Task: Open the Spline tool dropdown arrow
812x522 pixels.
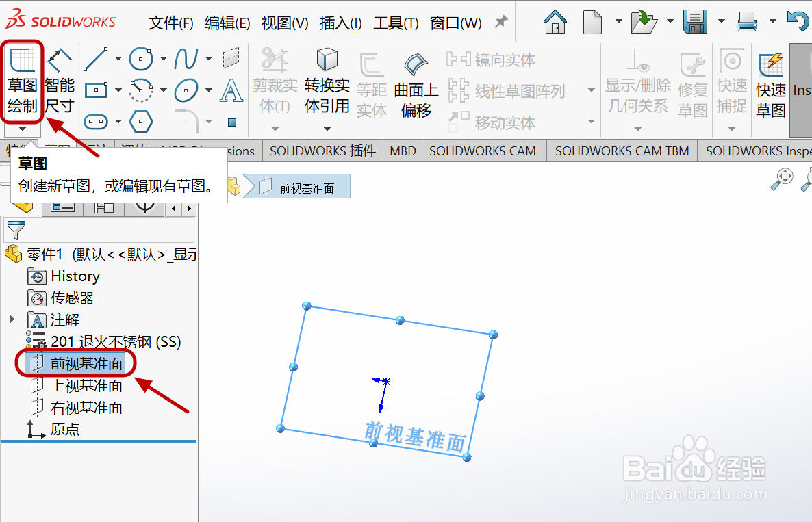Action: (x=209, y=59)
